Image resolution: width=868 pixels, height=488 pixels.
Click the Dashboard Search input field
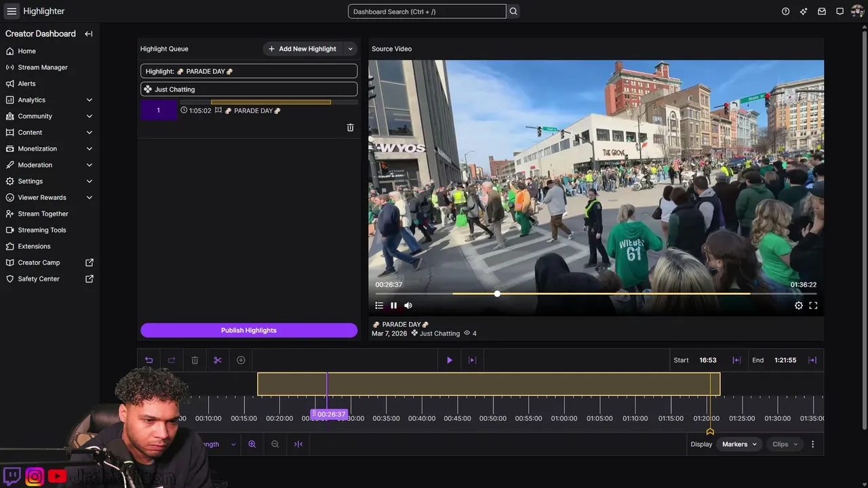pos(427,12)
